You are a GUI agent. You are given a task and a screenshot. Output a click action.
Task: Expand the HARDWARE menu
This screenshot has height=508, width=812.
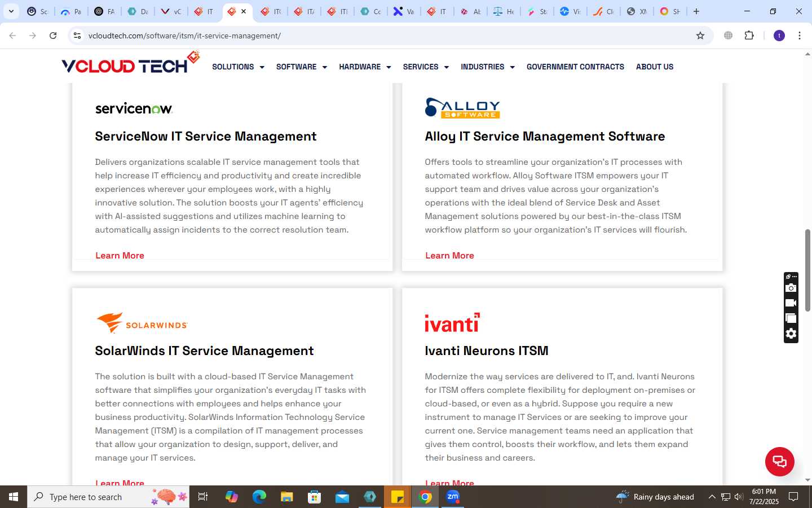point(365,67)
